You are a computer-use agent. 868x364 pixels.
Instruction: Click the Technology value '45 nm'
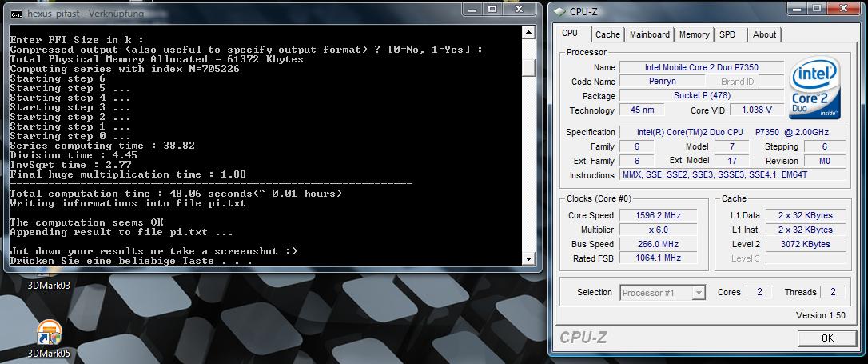click(642, 110)
